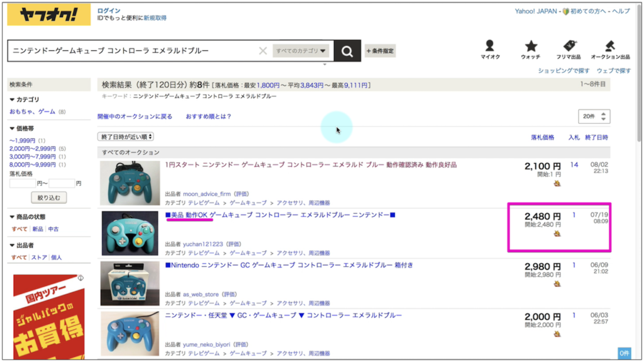Select 個人 seller type
Image resolution: width=644 pixels, height=362 pixels.
pos(56,257)
